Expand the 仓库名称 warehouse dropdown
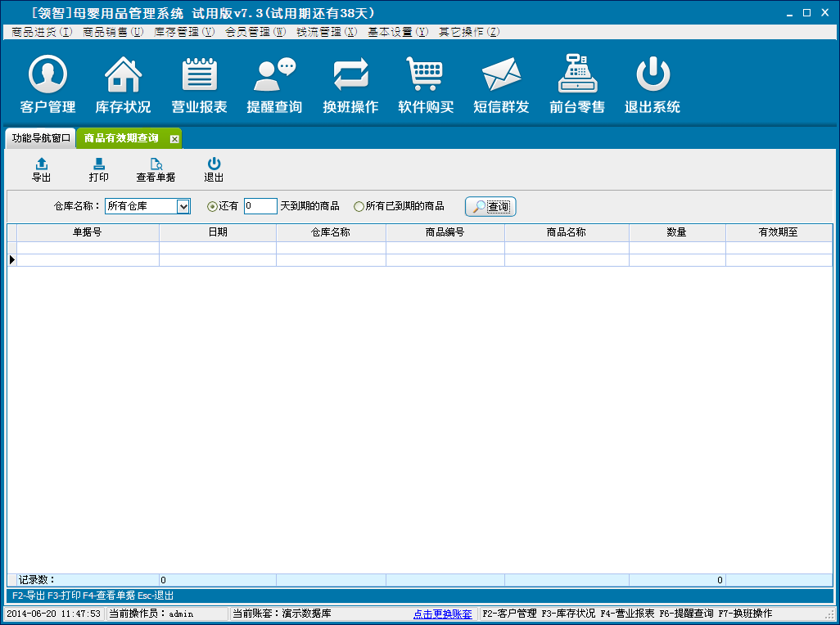This screenshot has height=625, width=840. pyautogui.click(x=183, y=207)
